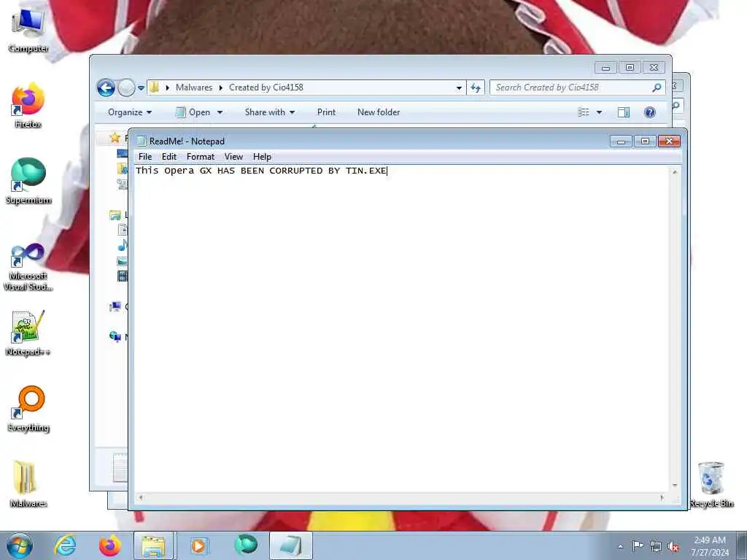Click Notepad vertical scrollbar down arrow
747x560 pixels.
pyautogui.click(x=675, y=486)
